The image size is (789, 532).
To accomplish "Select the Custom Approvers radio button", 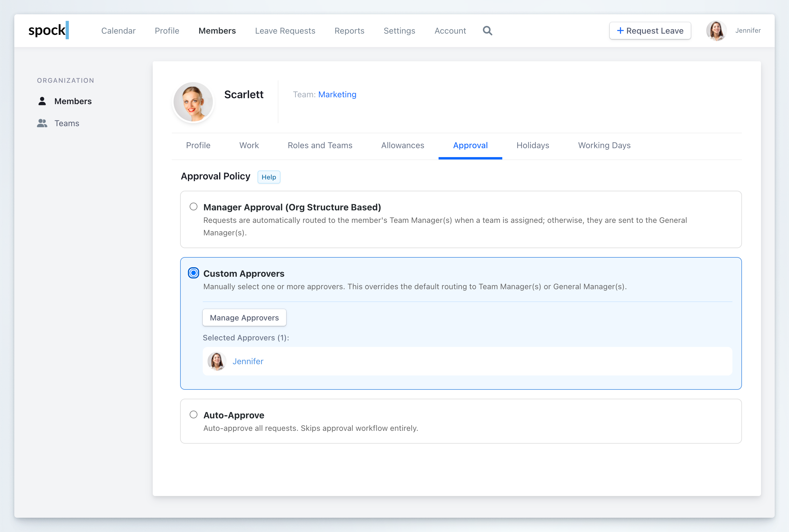I will pyautogui.click(x=193, y=273).
